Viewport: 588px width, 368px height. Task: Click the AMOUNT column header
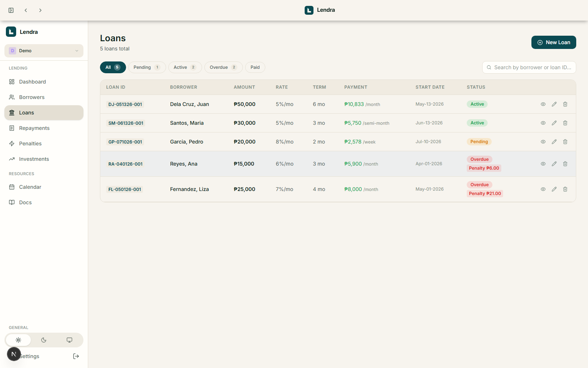click(244, 87)
